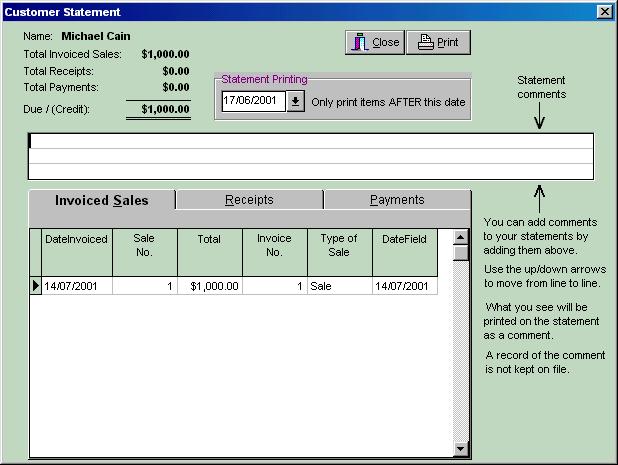
Task: Click the Sale No. cell value 1
Action: 145,286
